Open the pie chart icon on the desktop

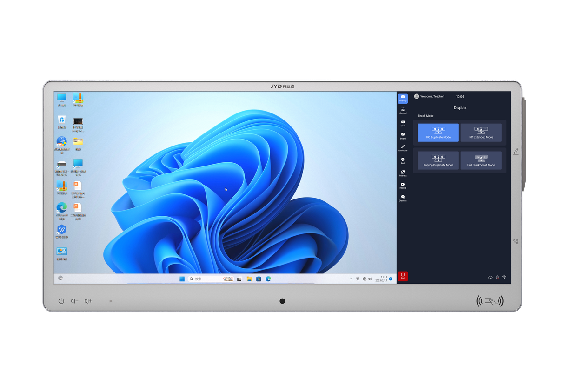point(61,253)
